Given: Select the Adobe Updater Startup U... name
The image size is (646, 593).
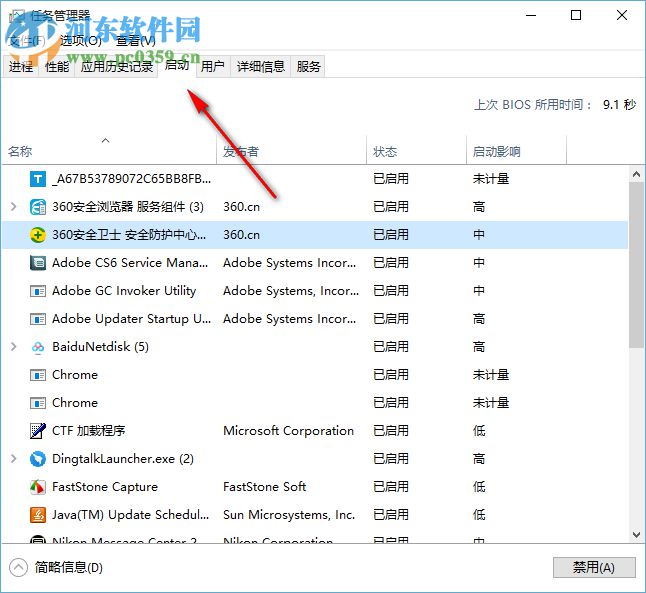Looking at the screenshot, I should coord(131,319).
